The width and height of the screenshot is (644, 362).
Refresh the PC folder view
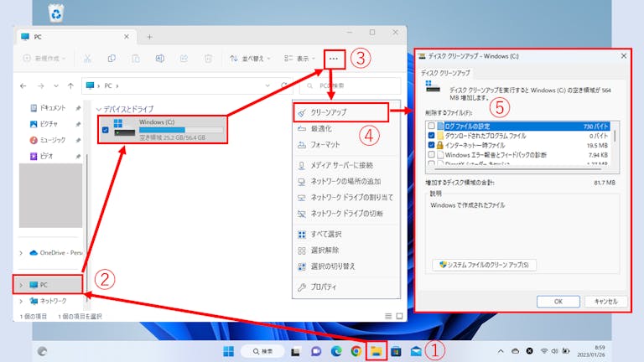pyautogui.click(x=283, y=85)
